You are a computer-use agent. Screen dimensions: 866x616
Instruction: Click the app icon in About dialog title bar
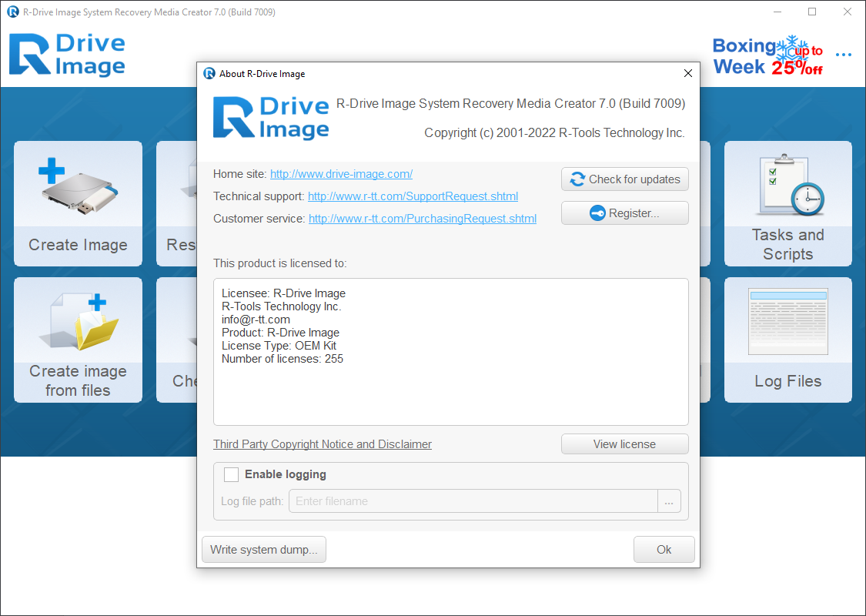tap(209, 73)
